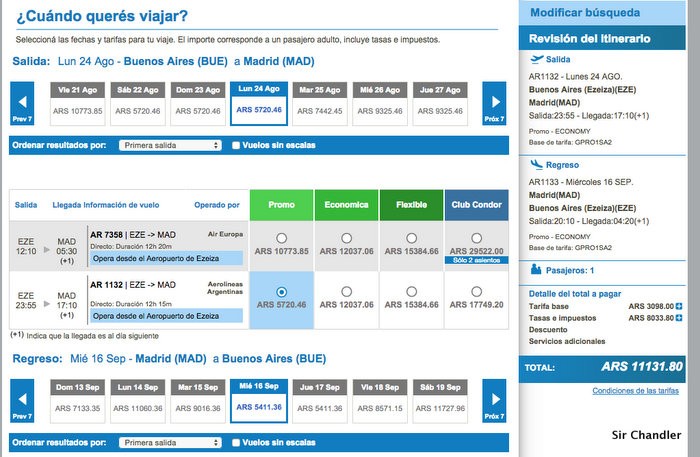Screen dimensions: 700x457
Task: Click the return Próx 7 arrow
Action: [493, 402]
